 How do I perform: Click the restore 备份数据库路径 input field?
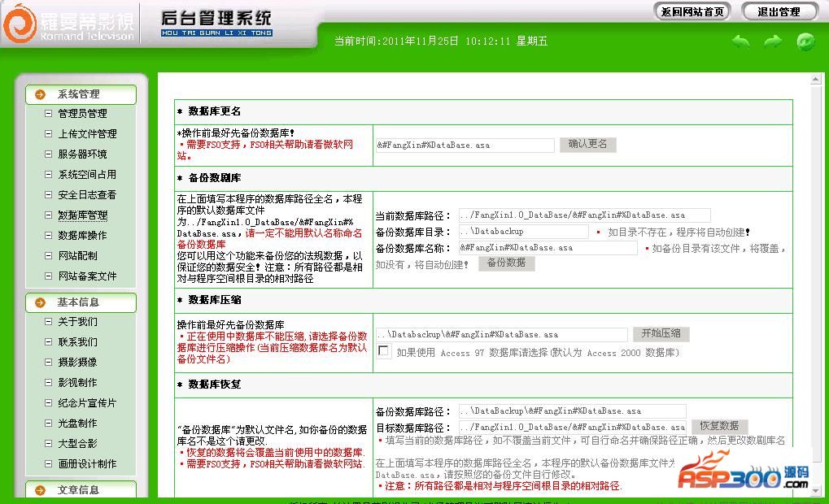tap(572, 411)
